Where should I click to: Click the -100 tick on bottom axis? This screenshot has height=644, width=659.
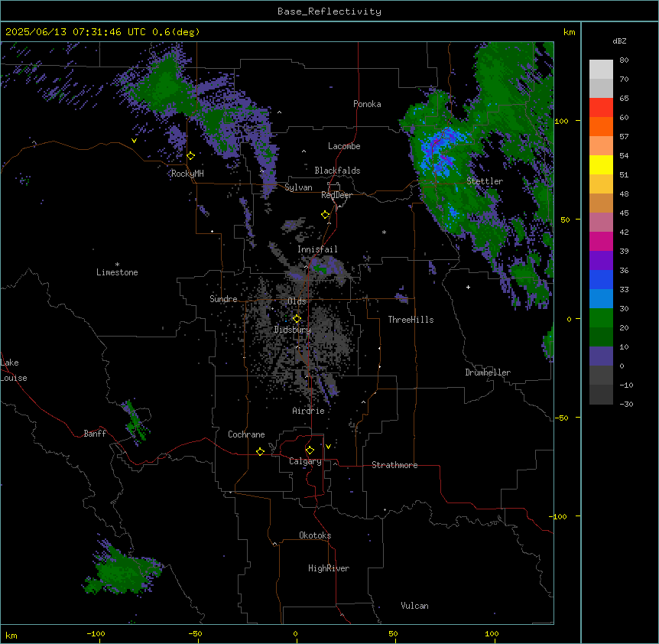click(96, 633)
